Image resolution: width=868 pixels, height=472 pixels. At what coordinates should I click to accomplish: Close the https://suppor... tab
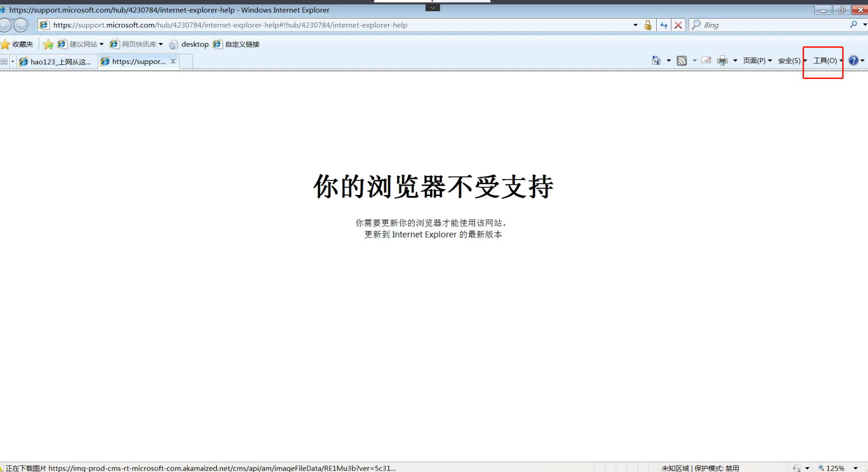pyautogui.click(x=173, y=61)
